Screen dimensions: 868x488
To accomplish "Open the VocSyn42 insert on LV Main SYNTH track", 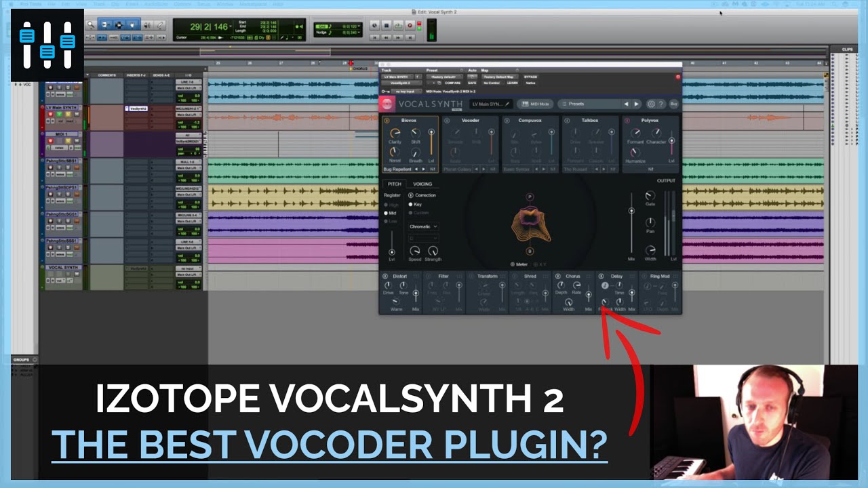I will 138,108.
